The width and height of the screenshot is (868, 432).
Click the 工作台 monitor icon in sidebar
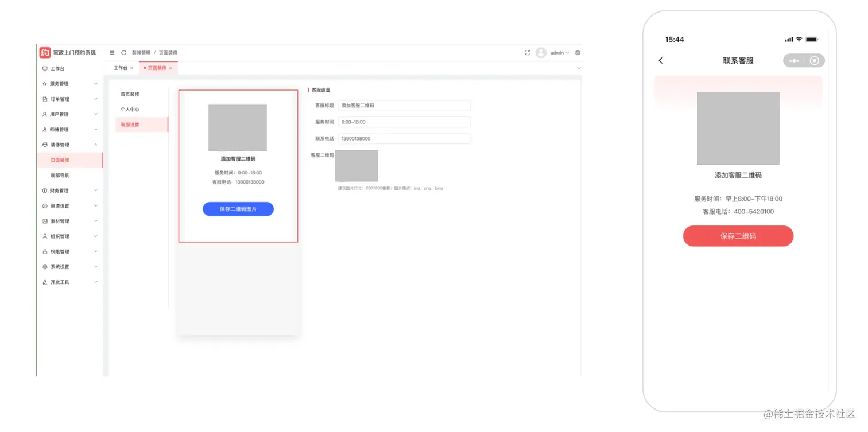click(45, 68)
